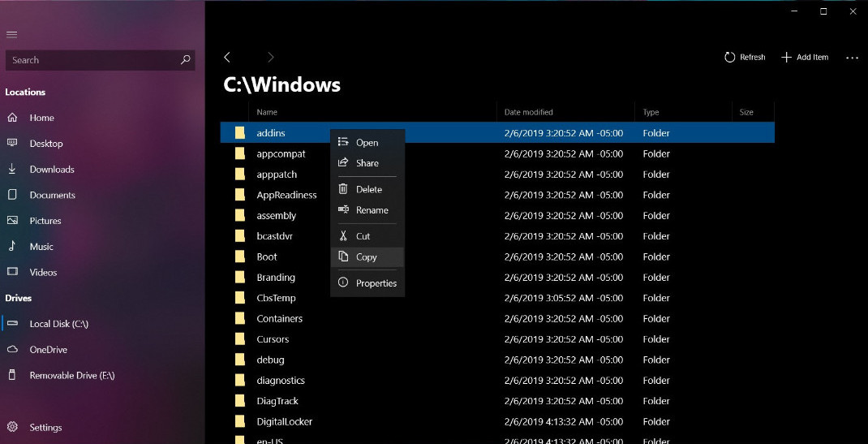Image resolution: width=868 pixels, height=444 pixels.
Task: Navigate forward with the right arrow
Action: [x=271, y=57]
